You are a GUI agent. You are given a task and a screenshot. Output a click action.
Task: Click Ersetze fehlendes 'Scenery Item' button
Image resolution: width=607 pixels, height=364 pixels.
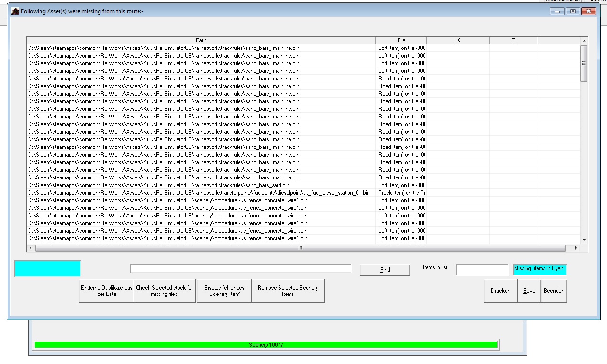[224, 291]
